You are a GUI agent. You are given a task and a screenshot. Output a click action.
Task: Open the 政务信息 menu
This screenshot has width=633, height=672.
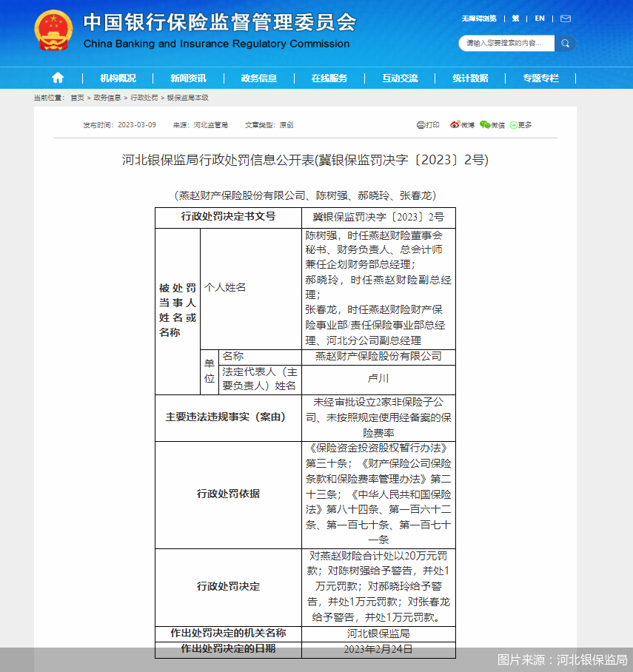(258, 78)
